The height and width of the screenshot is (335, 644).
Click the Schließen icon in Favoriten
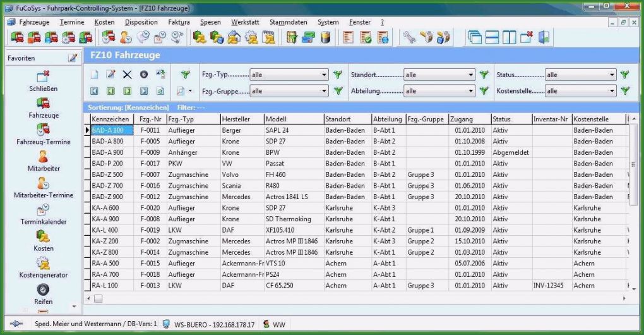coord(44,78)
